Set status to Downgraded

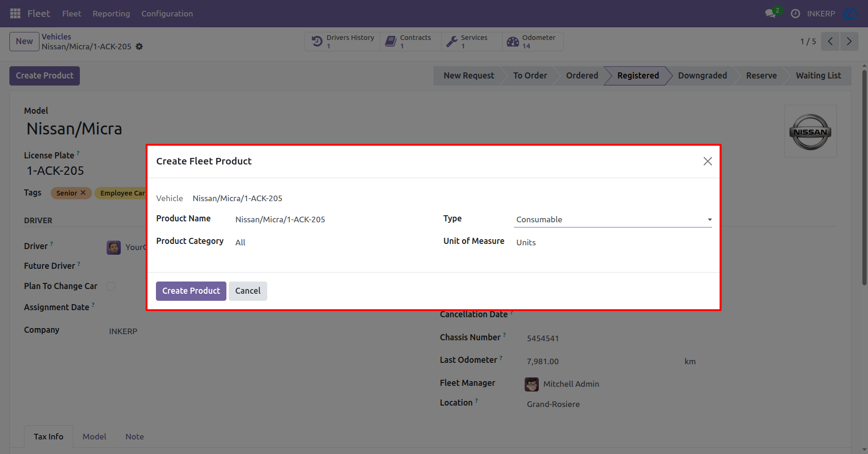[x=702, y=76]
